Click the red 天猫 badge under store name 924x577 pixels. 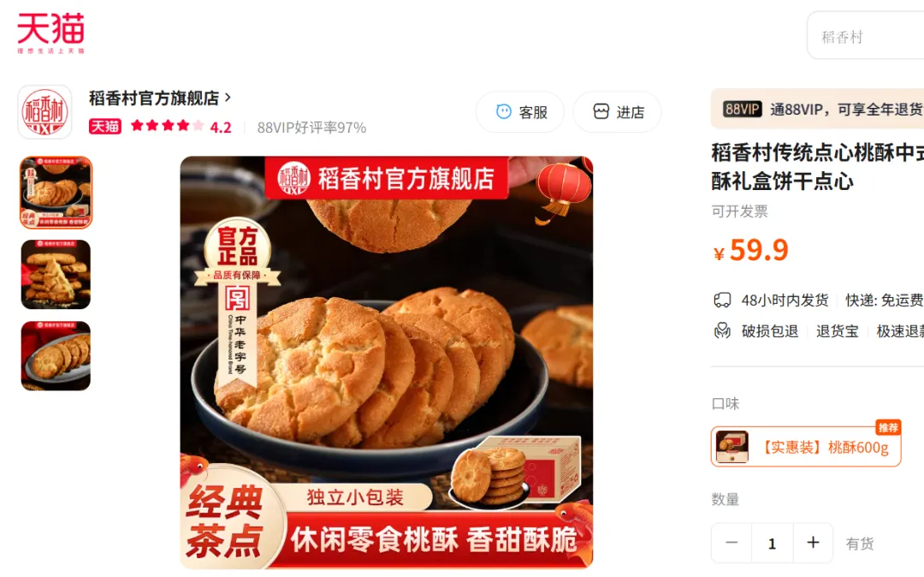[x=105, y=127]
